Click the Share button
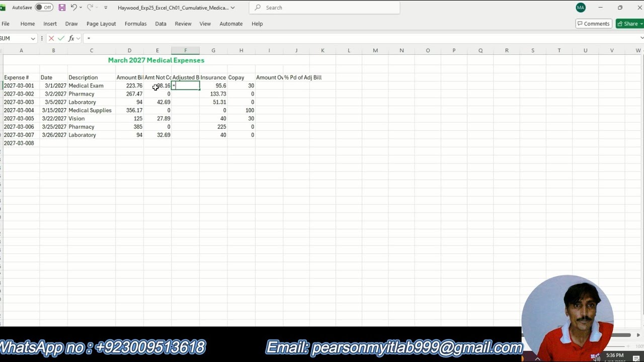 pyautogui.click(x=630, y=24)
